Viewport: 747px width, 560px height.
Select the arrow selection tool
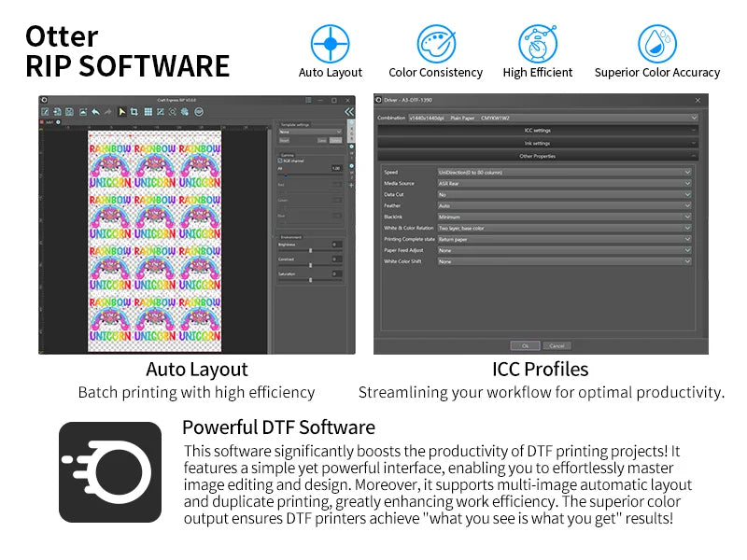click(120, 110)
